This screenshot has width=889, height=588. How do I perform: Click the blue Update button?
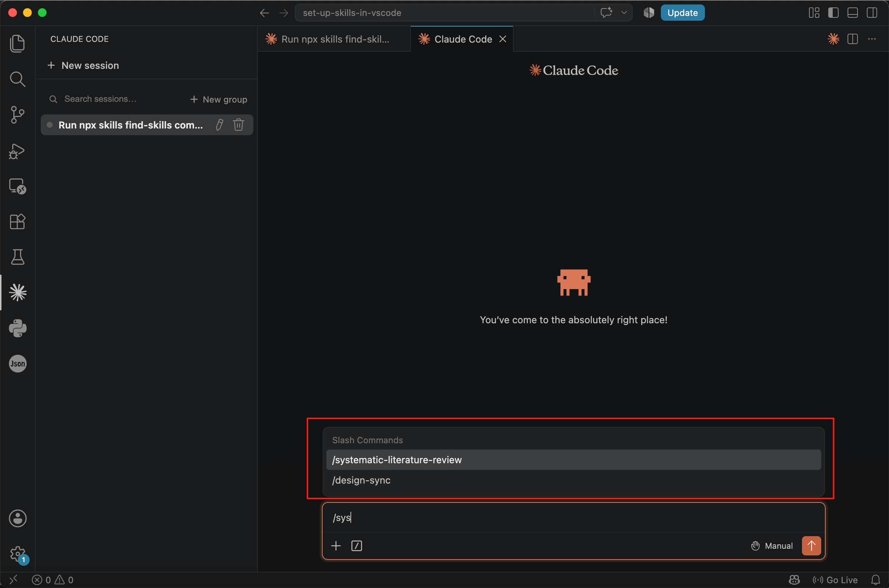pos(682,13)
